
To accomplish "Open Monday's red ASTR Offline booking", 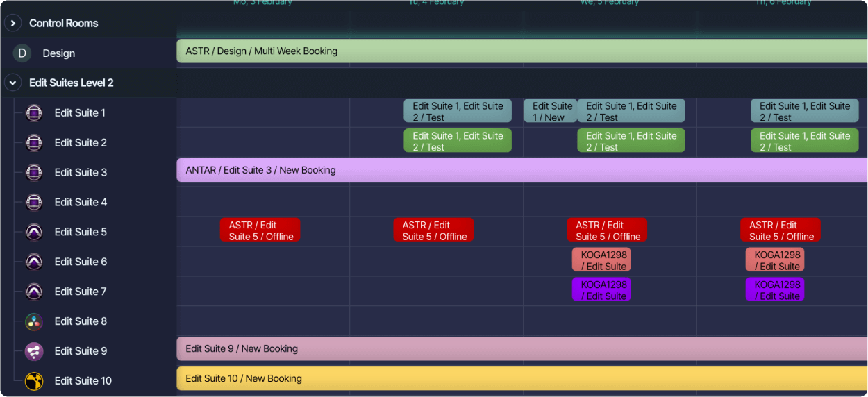I will tap(260, 230).
